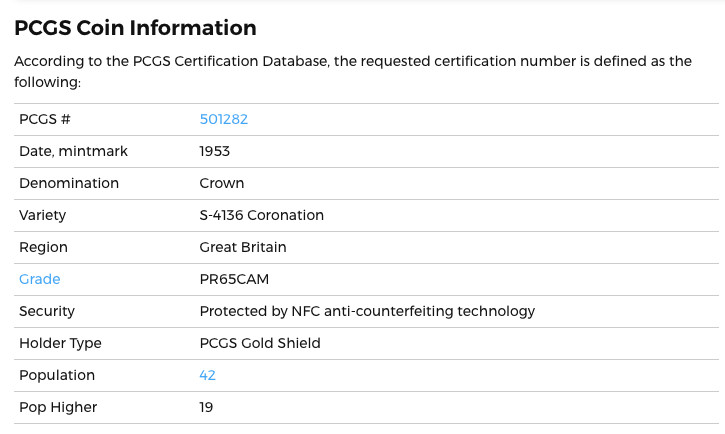725x434 pixels.
Task: Click the Region row label
Action: (43, 247)
